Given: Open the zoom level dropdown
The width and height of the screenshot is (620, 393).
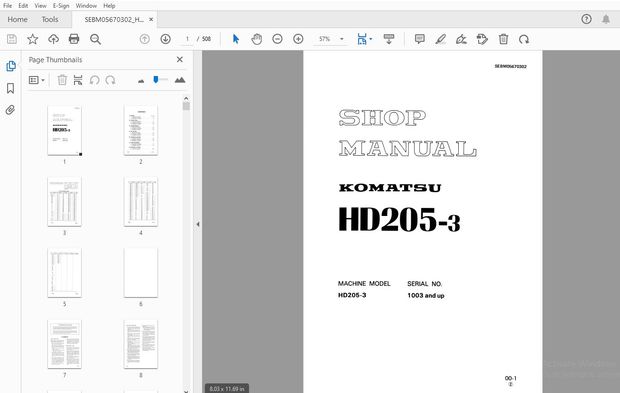Looking at the screenshot, I should (342, 39).
